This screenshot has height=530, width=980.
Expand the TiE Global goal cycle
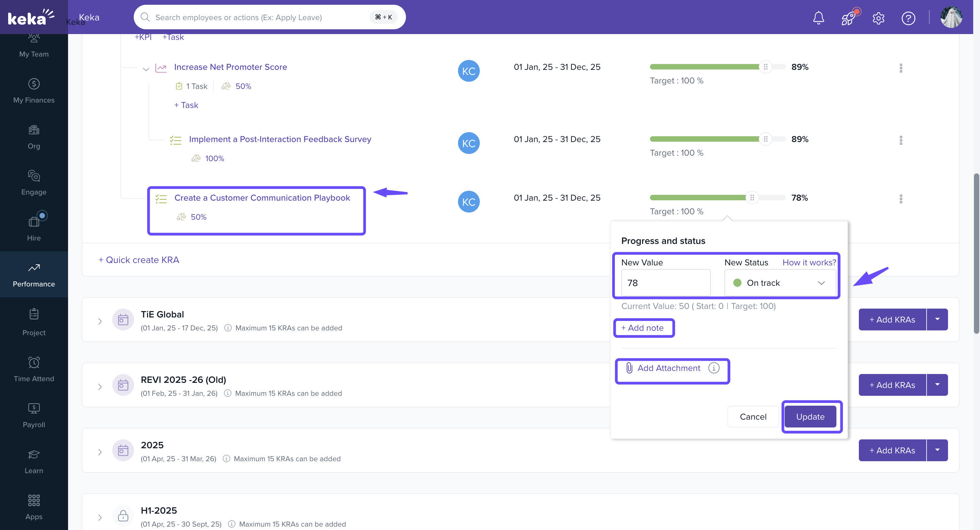[x=100, y=321]
